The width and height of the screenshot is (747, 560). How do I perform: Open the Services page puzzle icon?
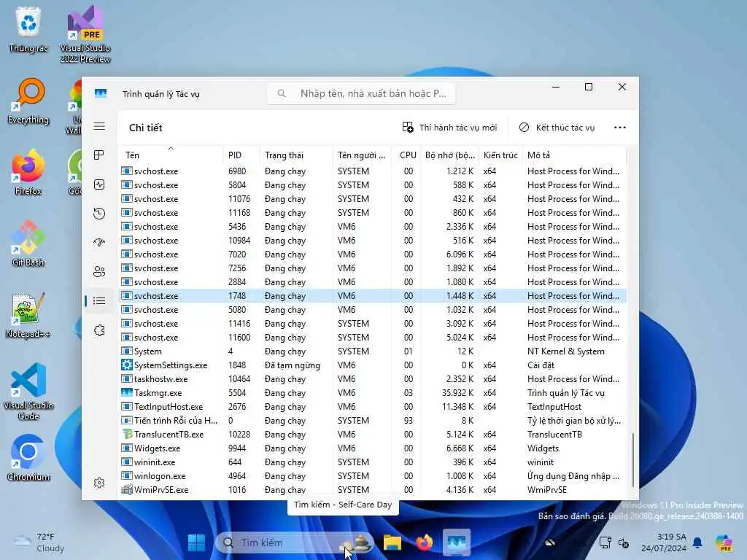tap(99, 330)
